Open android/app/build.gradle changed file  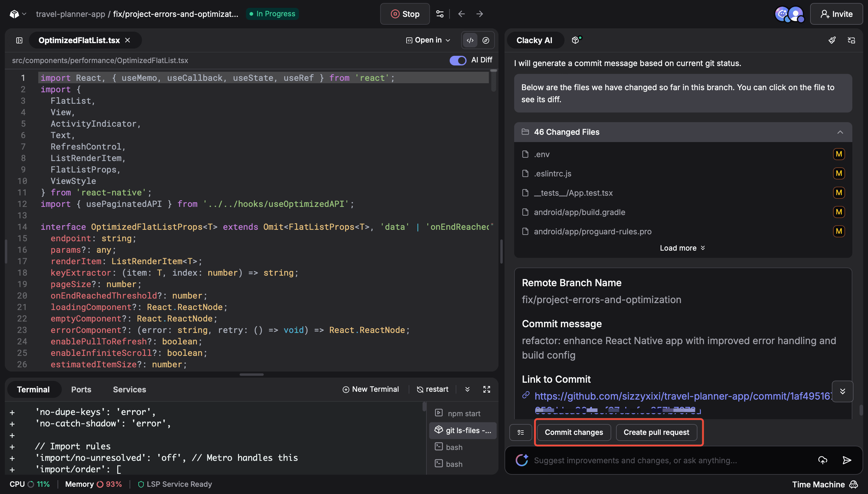pyautogui.click(x=683, y=212)
